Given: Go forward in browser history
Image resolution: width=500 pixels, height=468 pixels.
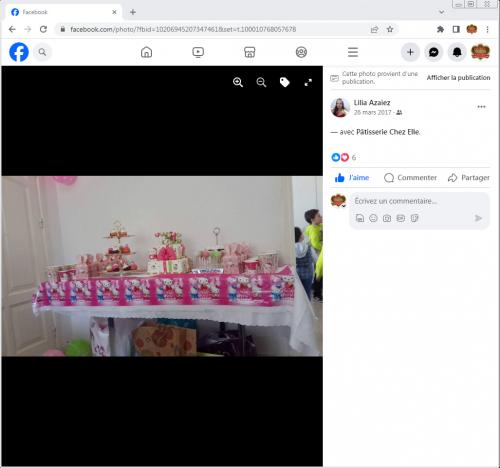Looking at the screenshot, I should 28,29.
